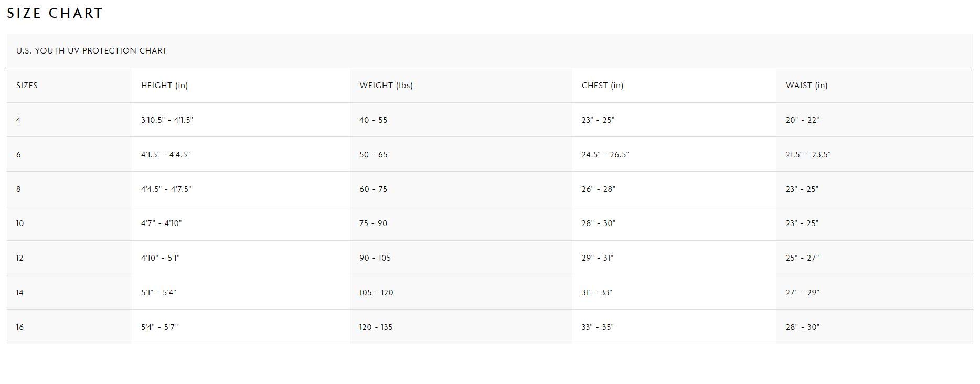Click the 5'4" - 5'7" height cell

(159, 327)
